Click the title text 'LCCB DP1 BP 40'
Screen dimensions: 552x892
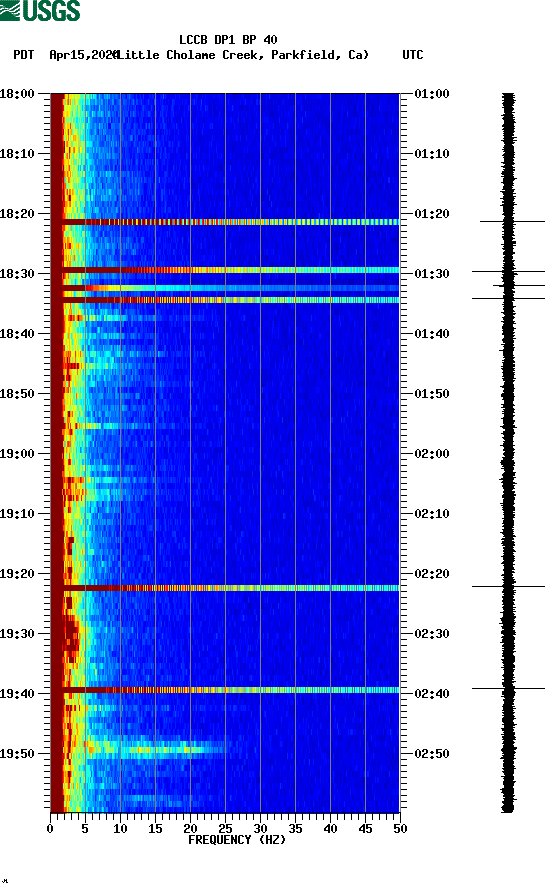[228, 40]
